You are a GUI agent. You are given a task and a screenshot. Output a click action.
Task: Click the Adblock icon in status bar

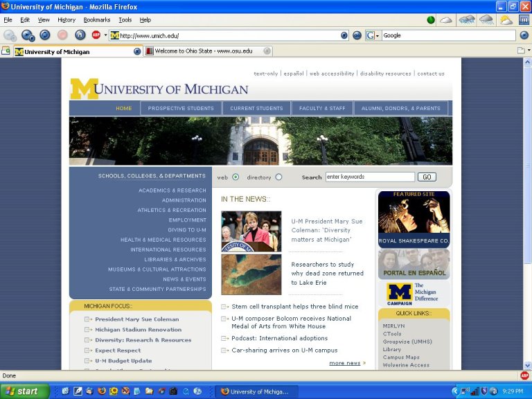click(524, 375)
